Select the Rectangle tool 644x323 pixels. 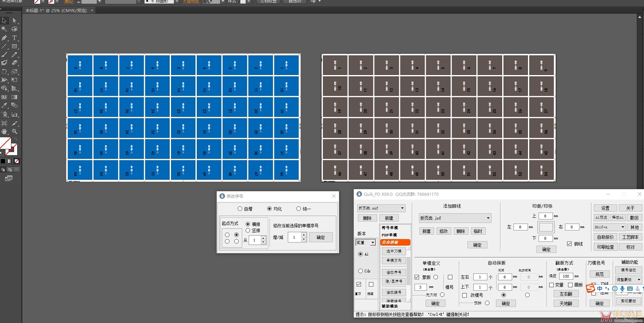tap(14, 46)
